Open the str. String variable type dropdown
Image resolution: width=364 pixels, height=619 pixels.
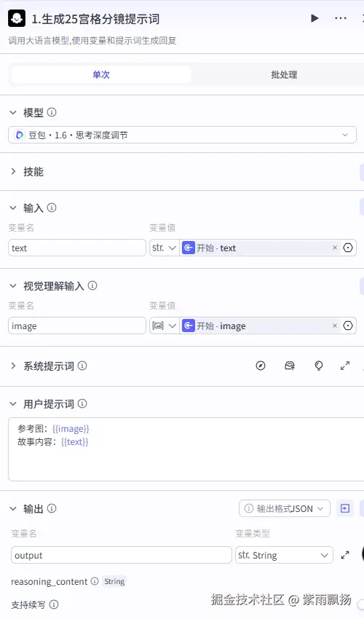click(284, 555)
